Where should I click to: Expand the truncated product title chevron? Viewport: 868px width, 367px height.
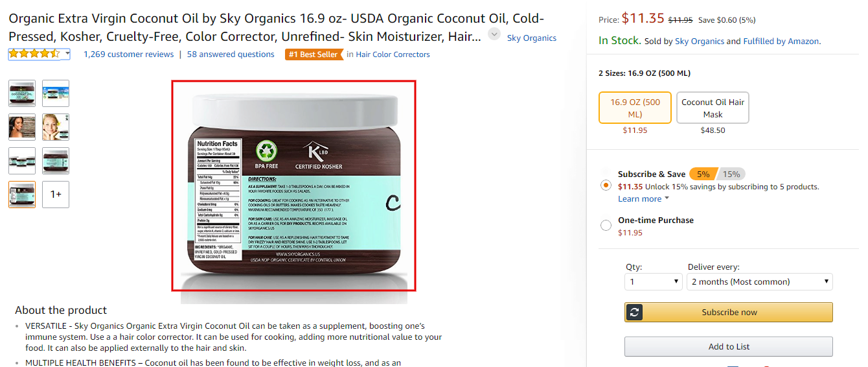pyautogui.click(x=494, y=34)
